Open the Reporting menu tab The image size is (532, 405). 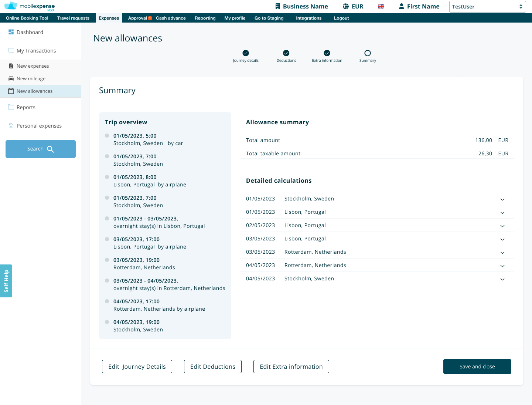pyautogui.click(x=205, y=18)
